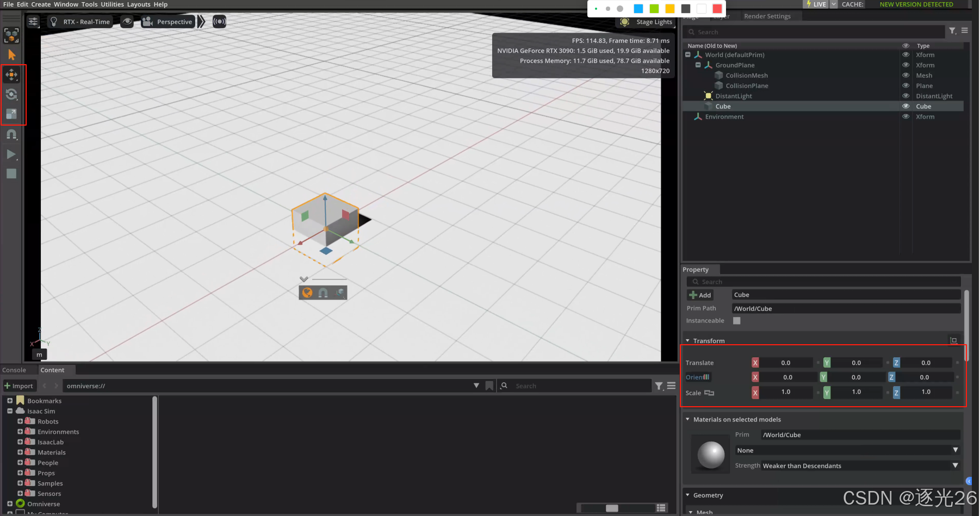Click the Stage panel search field

coord(814,32)
